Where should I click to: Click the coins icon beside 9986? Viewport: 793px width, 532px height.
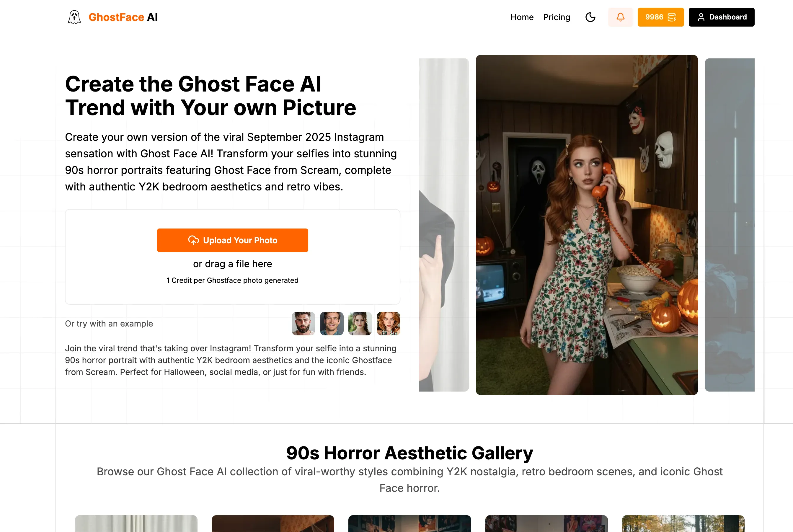click(672, 17)
